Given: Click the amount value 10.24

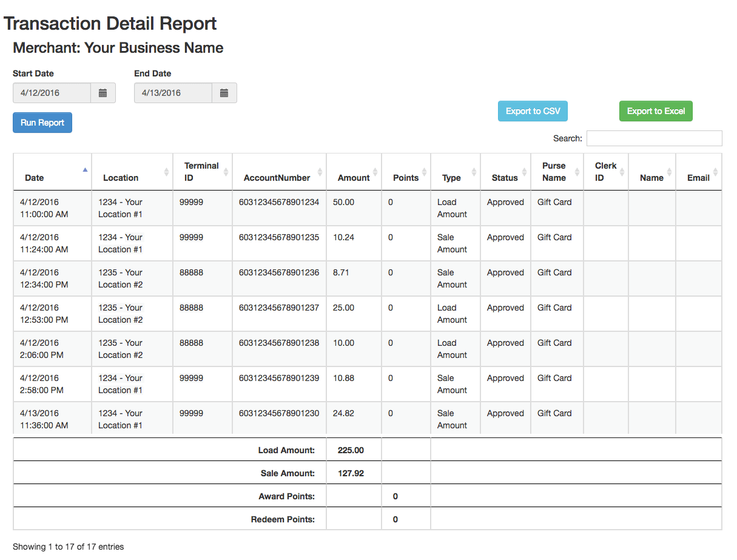Looking at the screenshot, I should coord(343,237).
